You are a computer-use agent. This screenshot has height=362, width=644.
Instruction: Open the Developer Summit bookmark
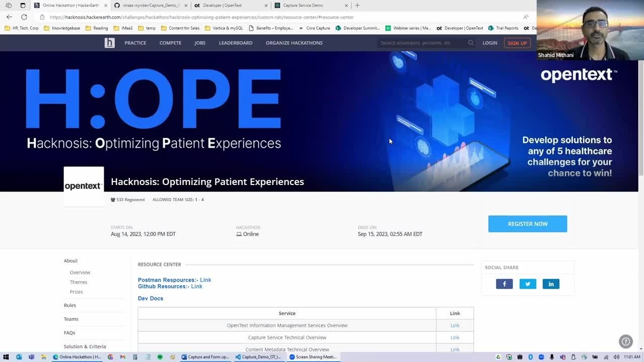(x=358, y=28)
